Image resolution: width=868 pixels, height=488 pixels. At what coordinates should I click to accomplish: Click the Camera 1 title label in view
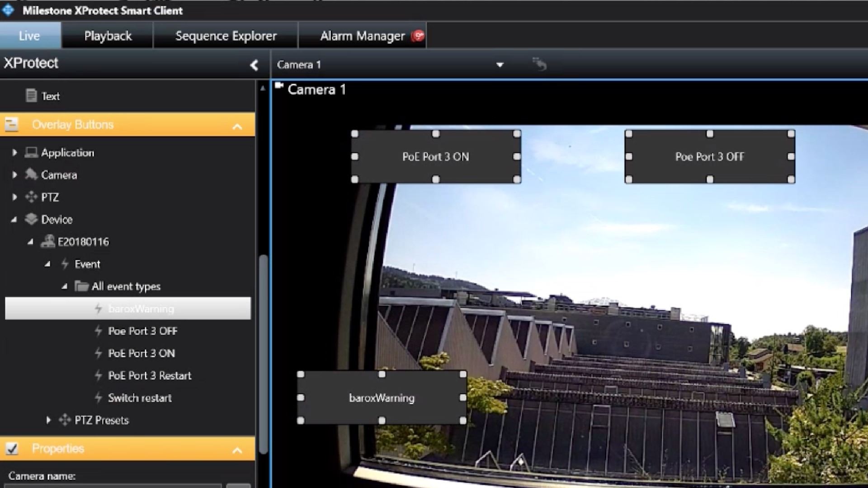pos(316,89)
